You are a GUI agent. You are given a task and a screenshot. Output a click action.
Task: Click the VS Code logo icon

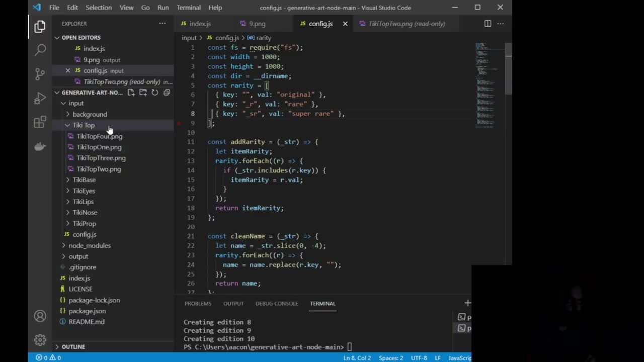tap(36, 8)
